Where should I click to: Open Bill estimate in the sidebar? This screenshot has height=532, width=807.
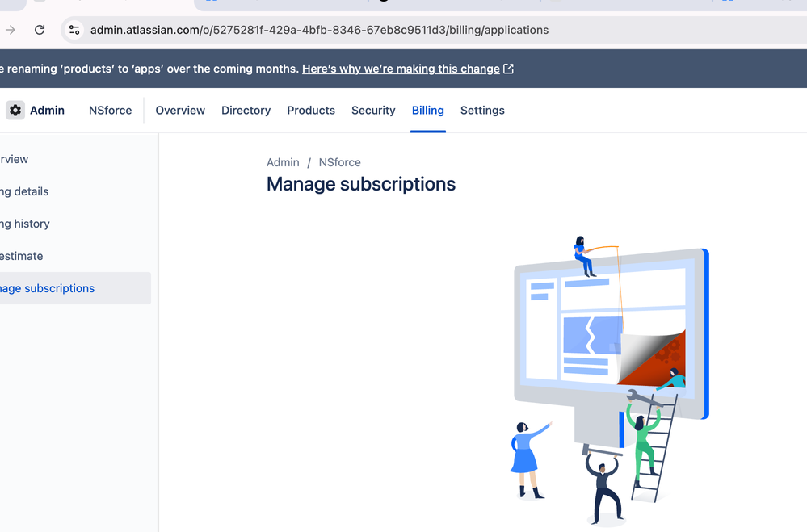[76, 256]
